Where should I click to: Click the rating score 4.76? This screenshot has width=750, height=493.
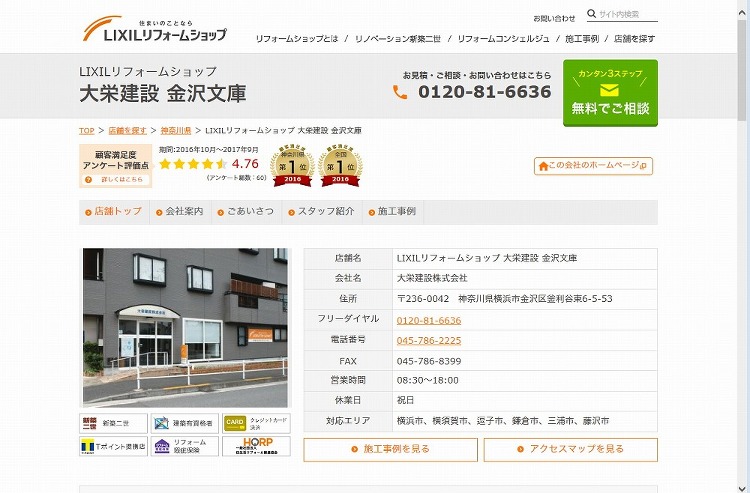[x=245, y=164]
